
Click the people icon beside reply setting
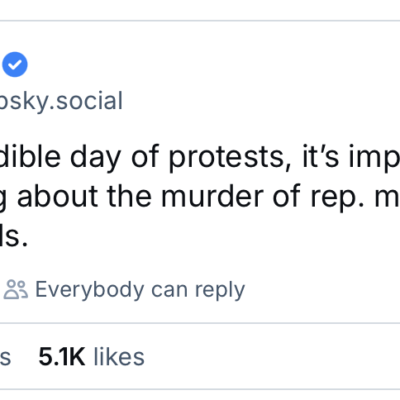click(x=16, y=289)
